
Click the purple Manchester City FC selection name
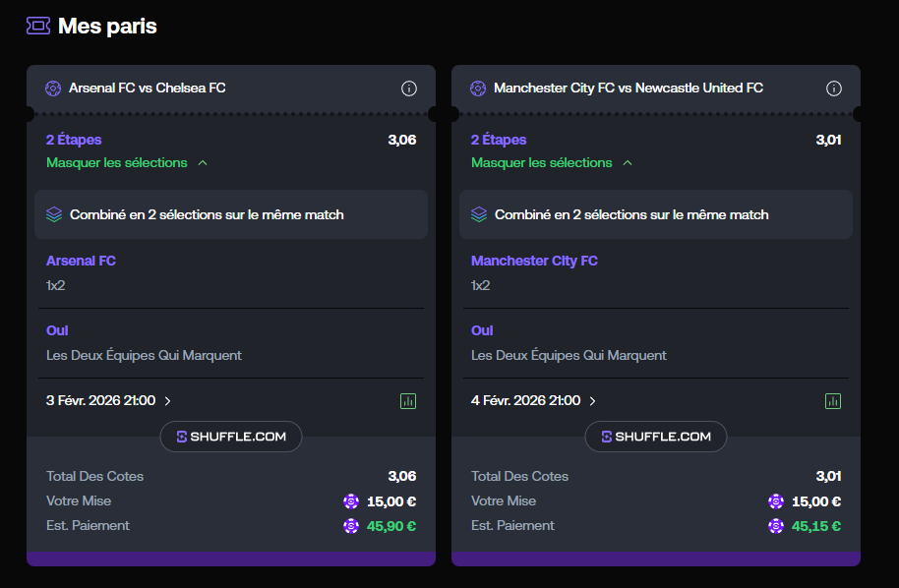534,261
